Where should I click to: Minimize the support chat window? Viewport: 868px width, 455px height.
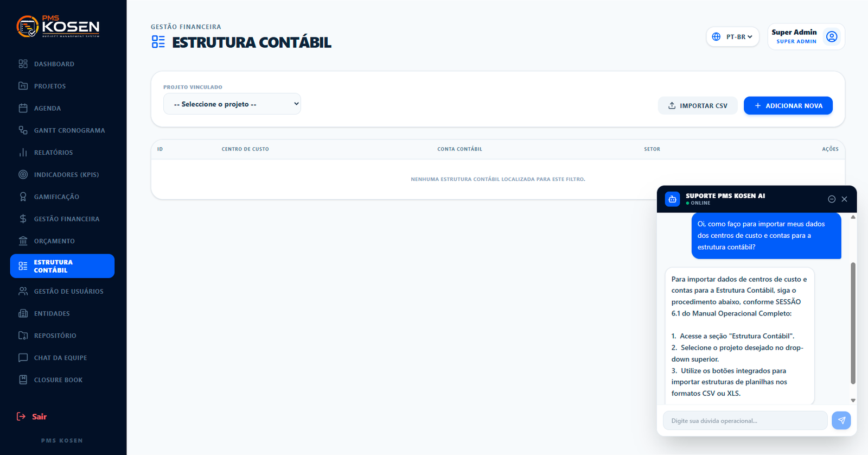point(832,199)
